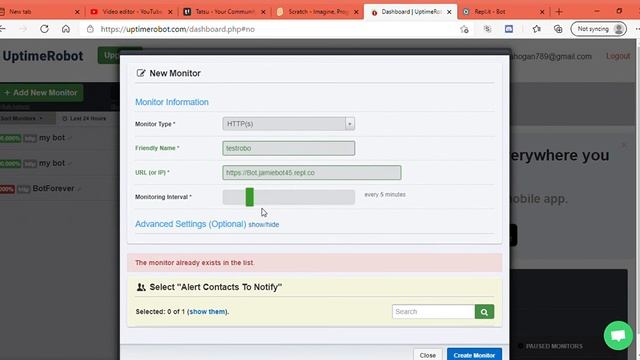Click the browser refresh icon

coord(44,29)
